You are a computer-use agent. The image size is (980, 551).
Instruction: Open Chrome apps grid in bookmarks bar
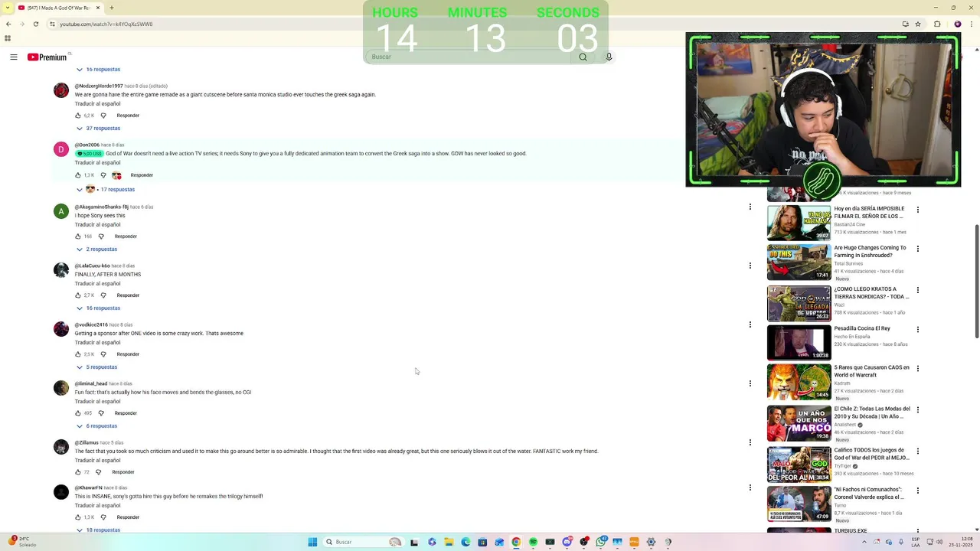pyautogui.click(x=8, y=38)
